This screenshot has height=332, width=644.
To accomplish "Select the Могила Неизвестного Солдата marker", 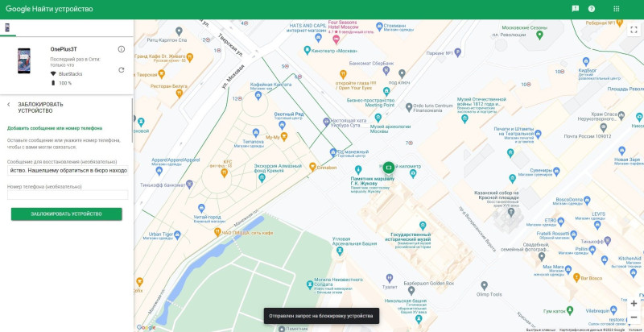I will (x=310, y=284).
